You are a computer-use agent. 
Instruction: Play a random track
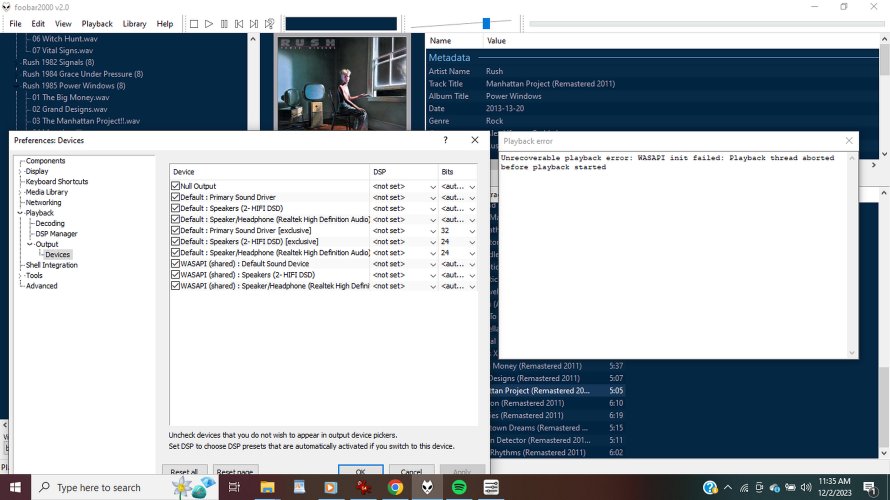click(270, 24)
